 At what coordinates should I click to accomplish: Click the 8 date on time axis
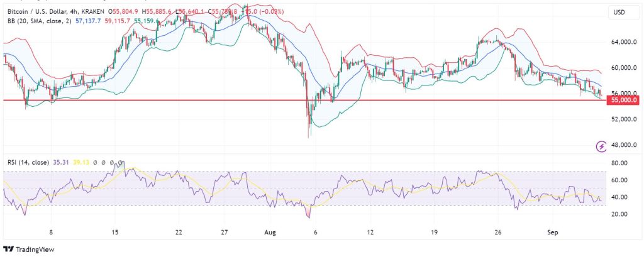(51, 232)
